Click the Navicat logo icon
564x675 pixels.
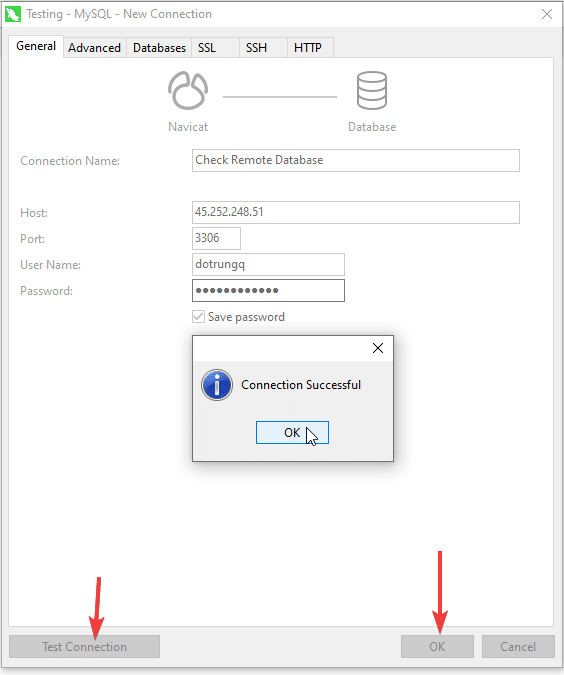coord(188,90)
